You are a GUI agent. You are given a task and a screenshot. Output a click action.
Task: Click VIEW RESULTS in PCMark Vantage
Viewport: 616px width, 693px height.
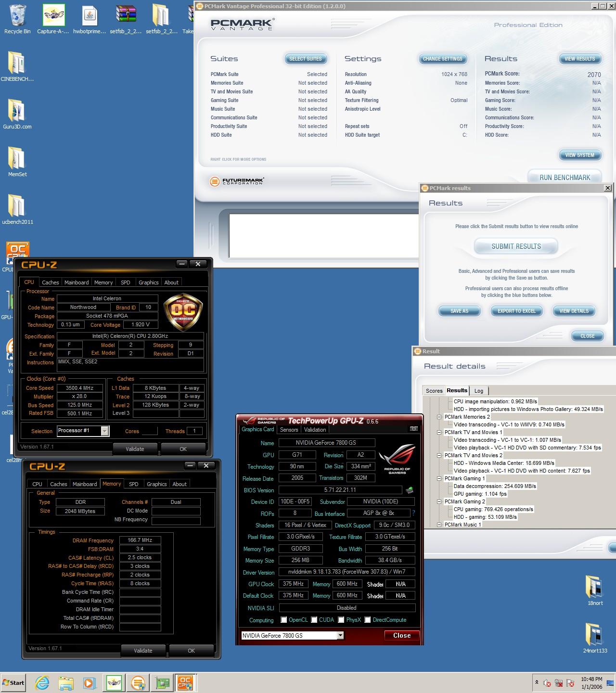[x=580, y=59]
